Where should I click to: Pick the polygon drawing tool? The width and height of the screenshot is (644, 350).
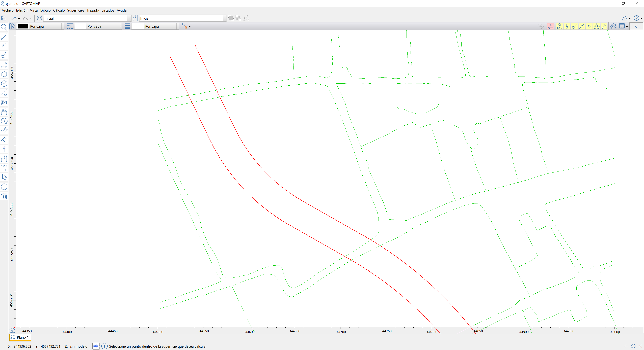4,74
